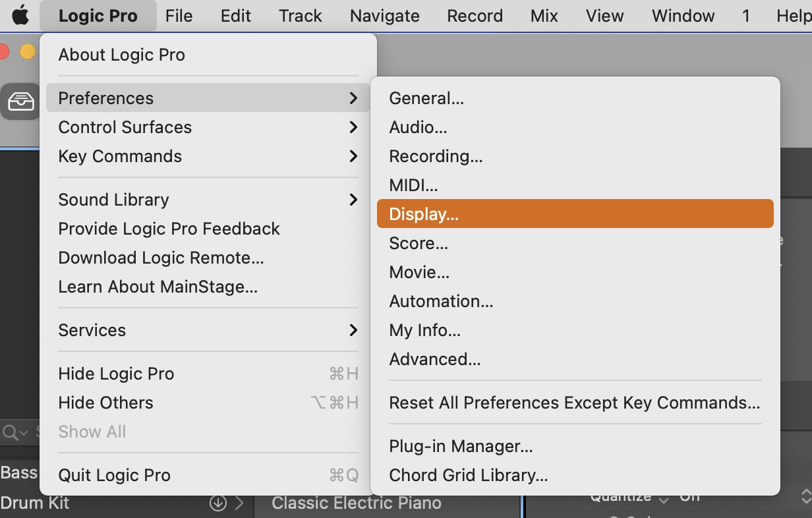The width and height of the screenshot is (812, 518).
Task: Select Drum Kit in the Library list
Action: tap(35, 503)
